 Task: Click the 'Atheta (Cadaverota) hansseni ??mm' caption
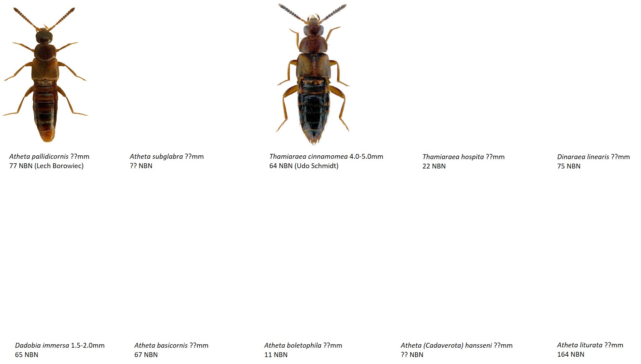(x=457, y=345)
